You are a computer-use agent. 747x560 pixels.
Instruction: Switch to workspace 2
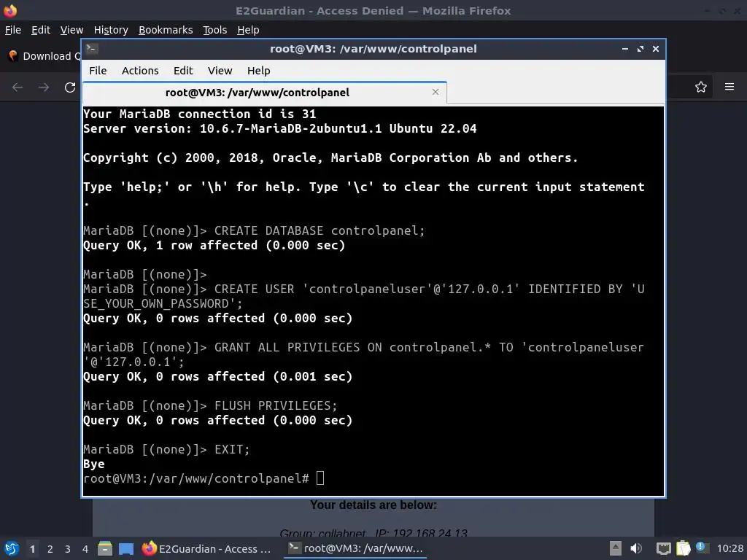(50, 549)
